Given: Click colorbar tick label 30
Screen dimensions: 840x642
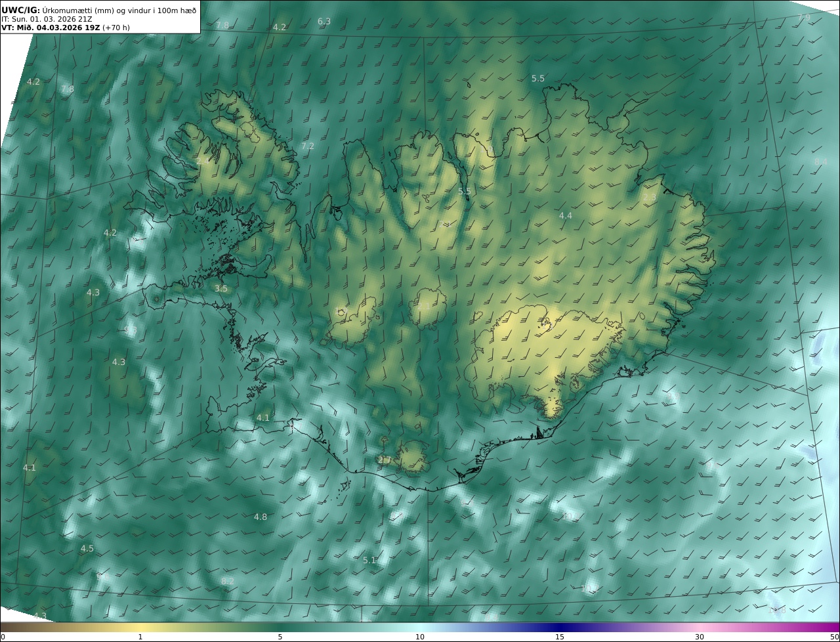Looking at the screenshot, I should tap(700, 637).
